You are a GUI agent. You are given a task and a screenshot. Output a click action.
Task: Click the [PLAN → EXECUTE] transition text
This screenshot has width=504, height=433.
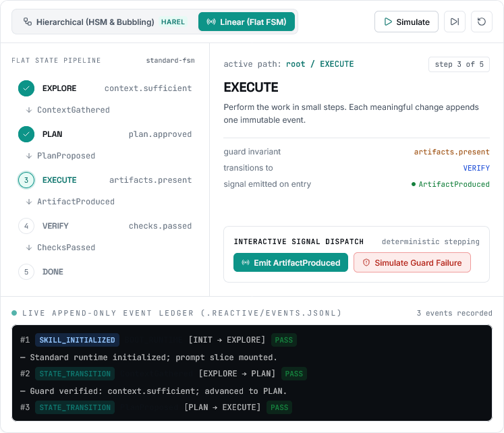[x=223, y=407]
